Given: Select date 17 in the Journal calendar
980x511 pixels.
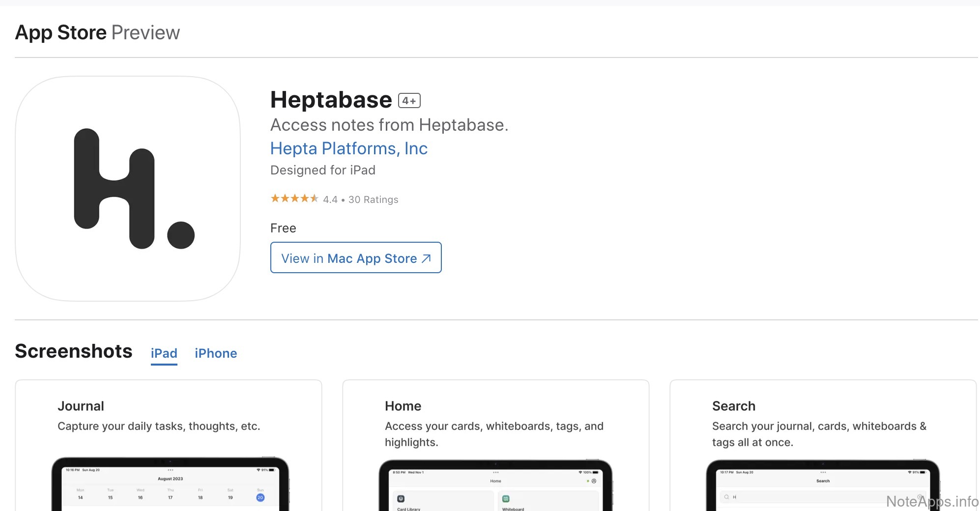Looking at the screenshot, I should coord(171,497).
